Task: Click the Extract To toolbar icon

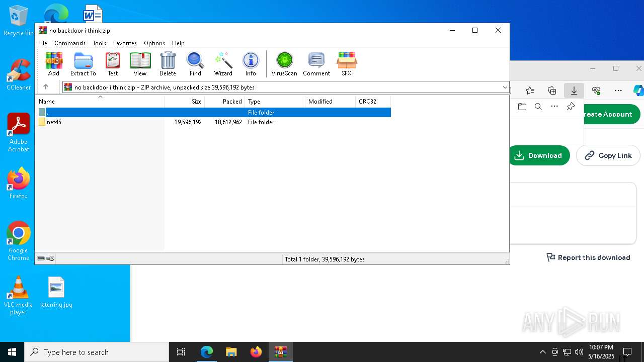Action: tap(83, 64)
